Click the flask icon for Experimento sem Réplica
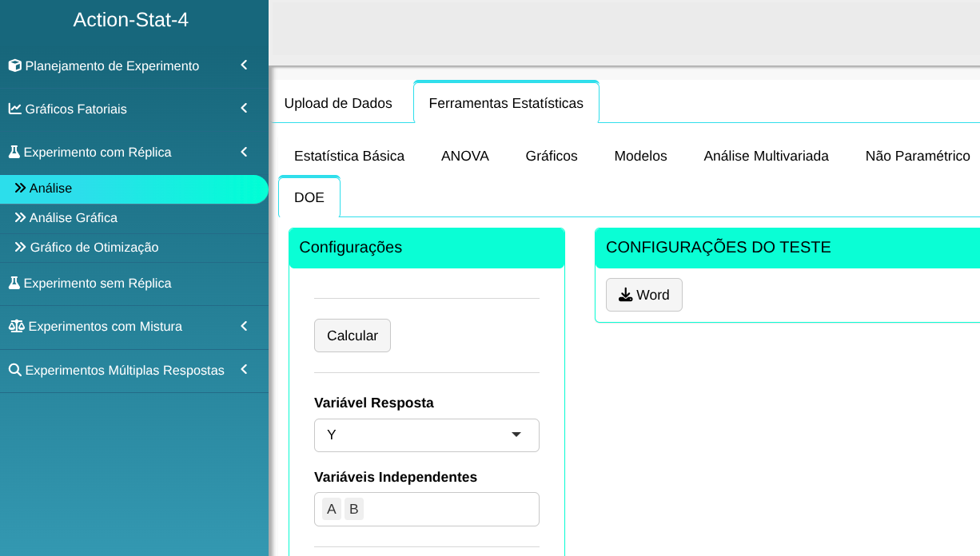The image size is (980, 556). (14, 283)
